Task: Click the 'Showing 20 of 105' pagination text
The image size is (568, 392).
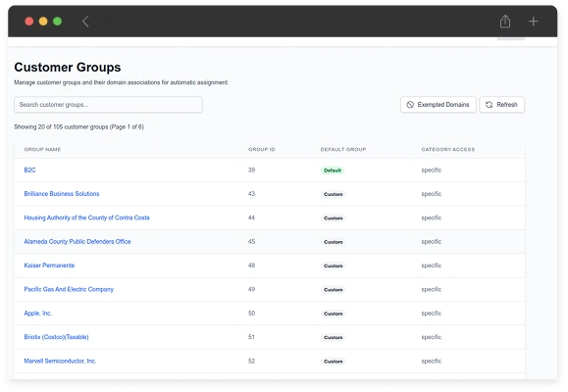Action: point(78,126)
